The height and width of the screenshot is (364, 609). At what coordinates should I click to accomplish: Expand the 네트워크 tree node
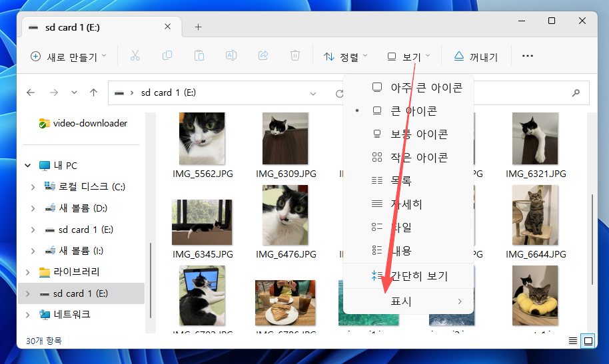tap(27, 315)
